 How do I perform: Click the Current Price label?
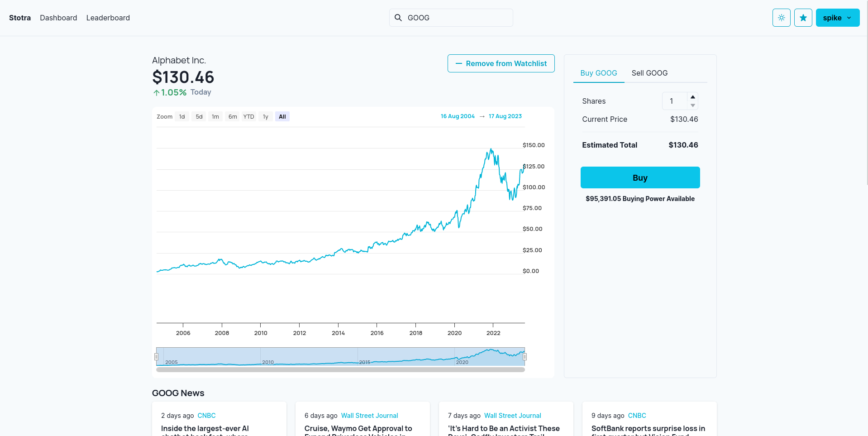coord(605,119)
